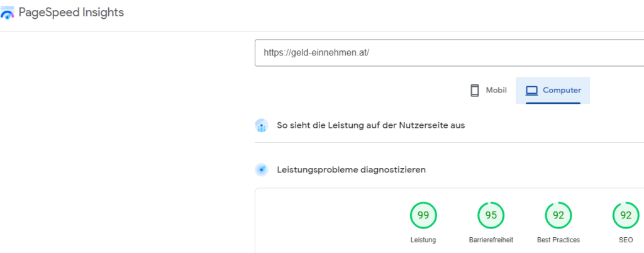Click the smartphone icon in Mobil tab
The image size is (644, 253).
[x=475, y=91]
